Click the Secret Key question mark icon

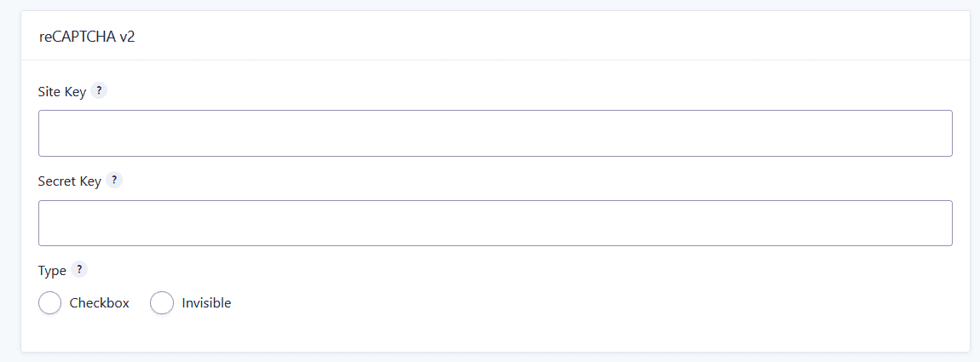pyautogui.click(x=113, y=181)
